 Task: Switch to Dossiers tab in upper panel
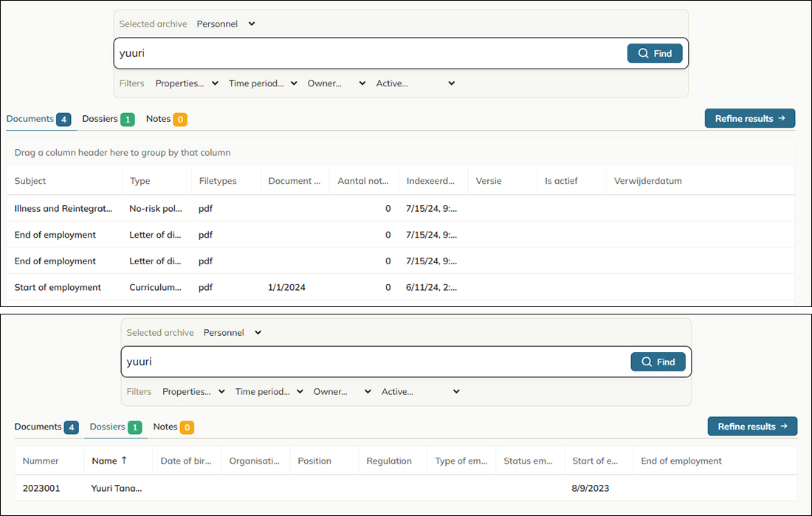point(109,119)
